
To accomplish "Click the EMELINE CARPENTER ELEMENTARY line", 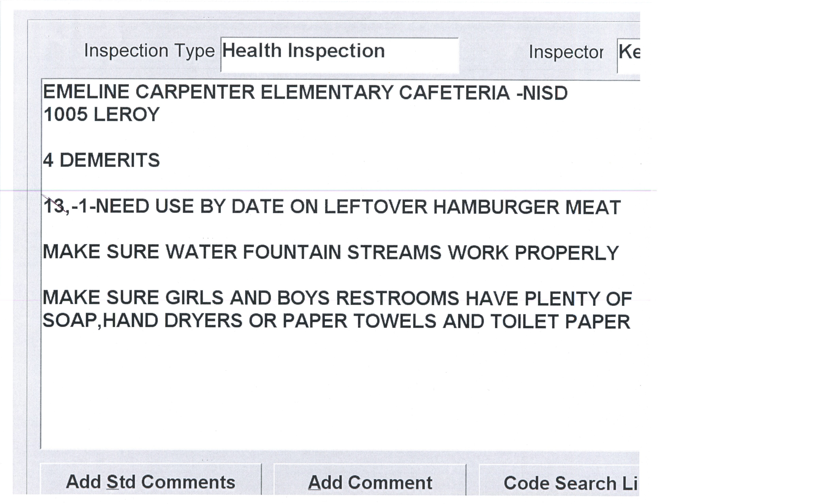I will coord(305,93).
